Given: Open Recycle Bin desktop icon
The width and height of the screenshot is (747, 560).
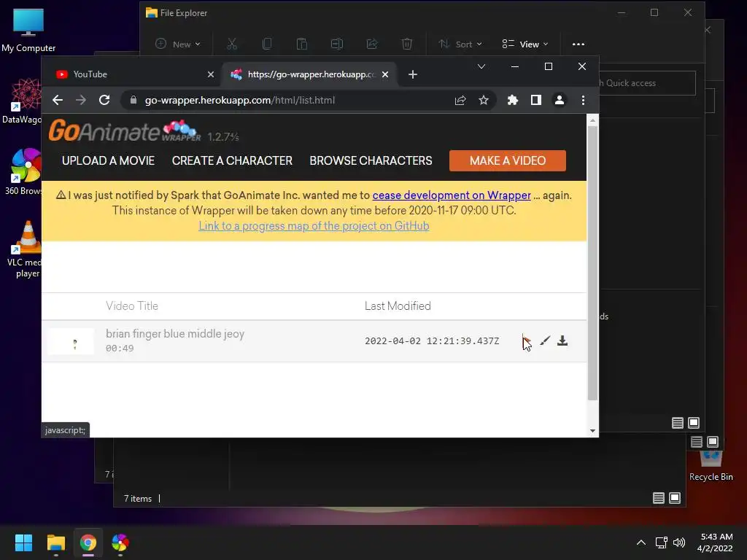Looking at the screenshot, I should click(x=711, y=465).
